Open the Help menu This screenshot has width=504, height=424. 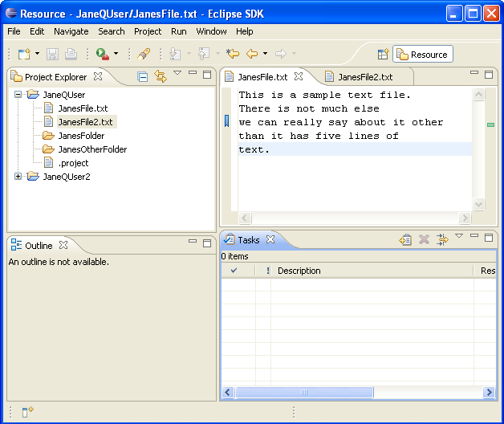pos(244,31)
